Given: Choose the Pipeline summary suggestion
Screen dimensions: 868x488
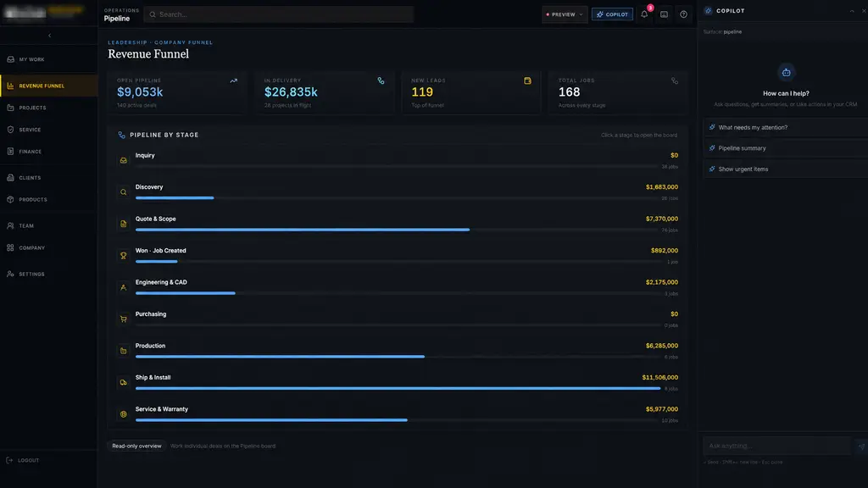Looking at the screenshot, I should point(786,148).
